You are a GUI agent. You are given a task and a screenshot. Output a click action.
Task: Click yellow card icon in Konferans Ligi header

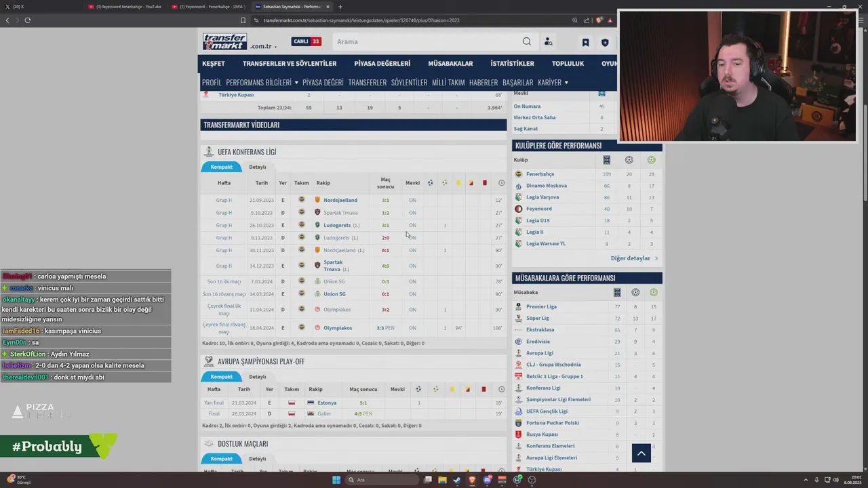(458, 183)
